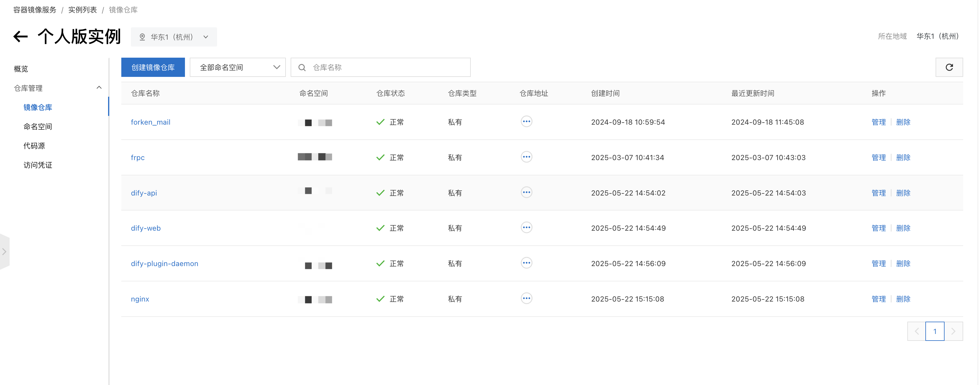Click the next page arrow
The width and height of the screenshot is (980, 385).
pos(953,331)
